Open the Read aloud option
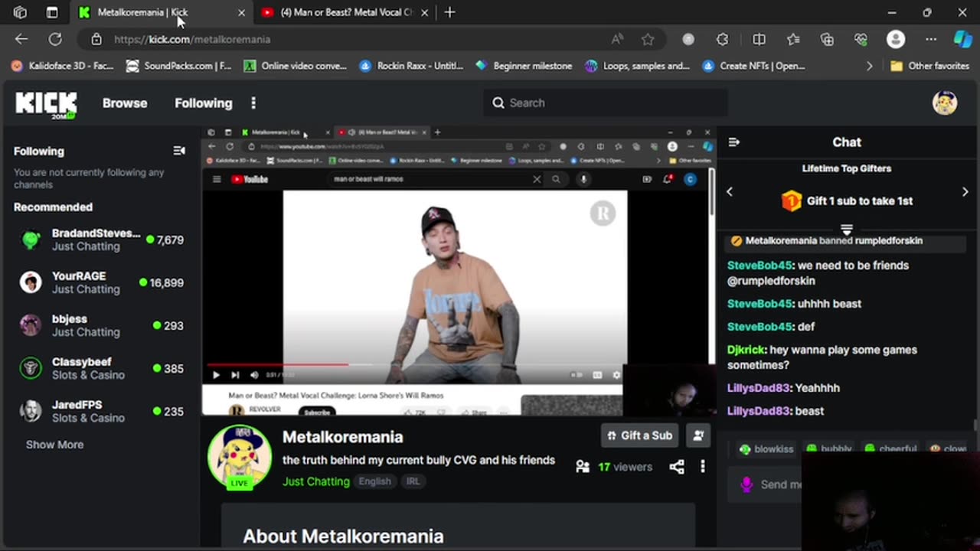Viewport: 980px width, 551px height. (617, 39)
